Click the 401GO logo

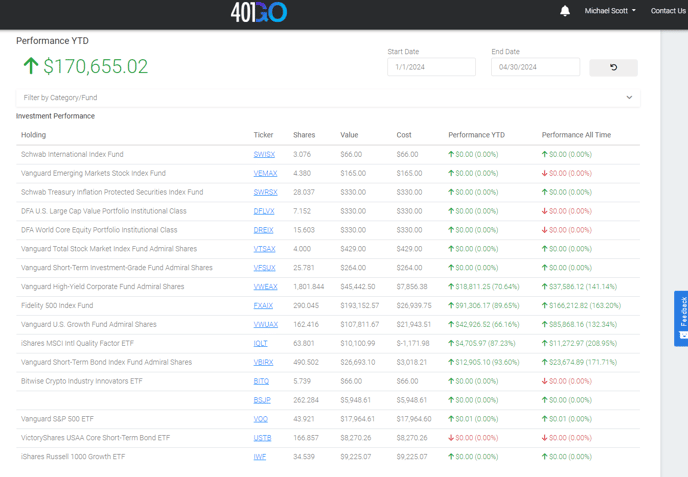(258, 12)
